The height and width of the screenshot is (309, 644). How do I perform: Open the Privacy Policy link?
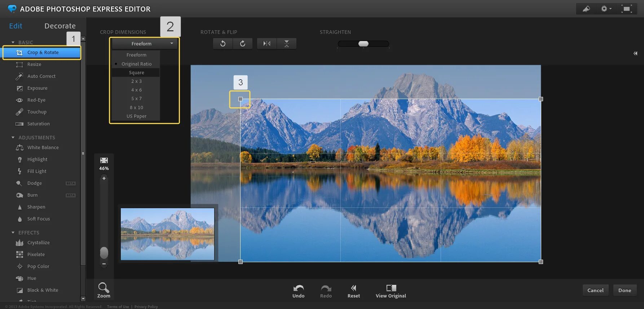(x=146, y=307)
